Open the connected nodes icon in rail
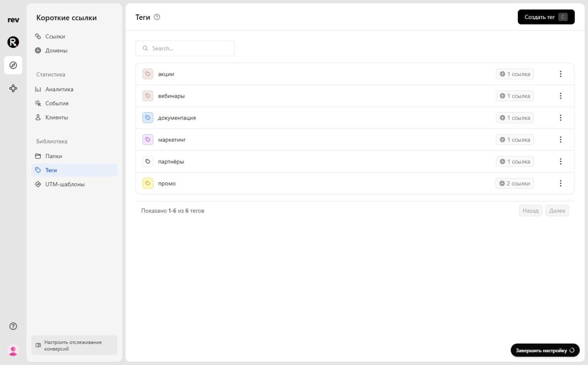 (x=13, y=88)
